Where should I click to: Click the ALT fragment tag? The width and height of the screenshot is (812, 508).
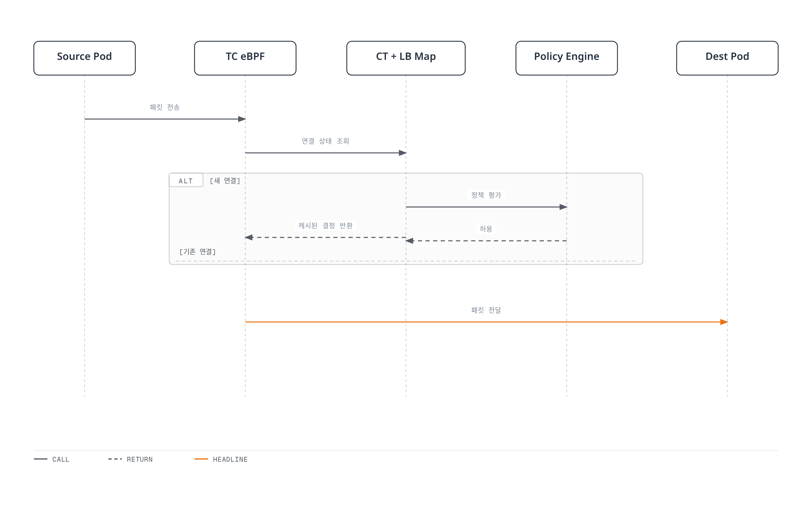(x=186, y=180)
